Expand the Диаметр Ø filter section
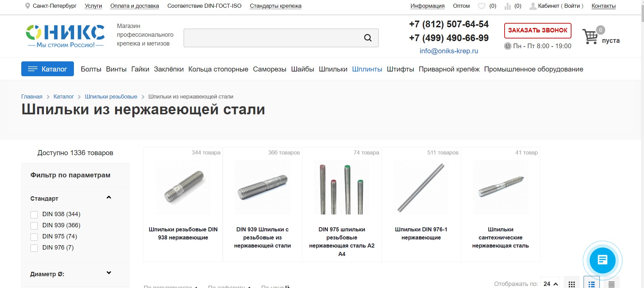The height and width of the screenshot is (288, 644). tap(109, 273)
